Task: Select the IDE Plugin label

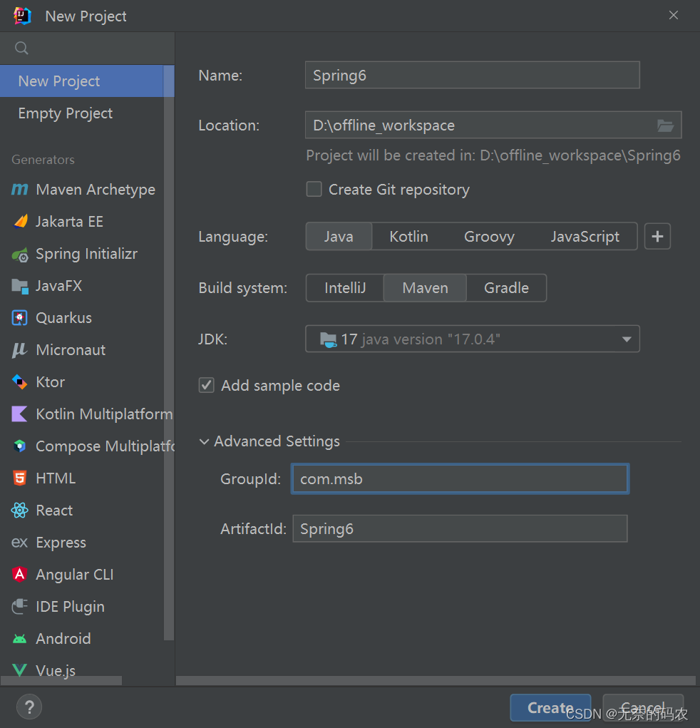Action: (70, 607)
